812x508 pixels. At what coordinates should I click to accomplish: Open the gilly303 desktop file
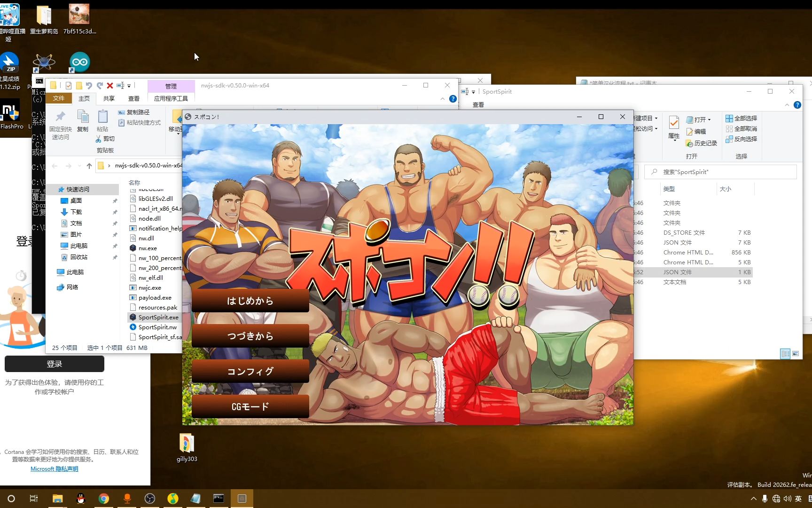pos(187,447)
